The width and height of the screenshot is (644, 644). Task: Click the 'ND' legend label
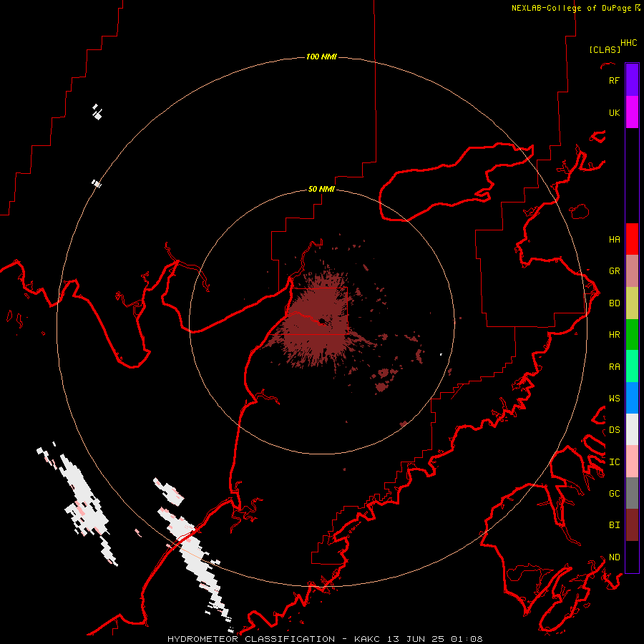pos(614,557)
